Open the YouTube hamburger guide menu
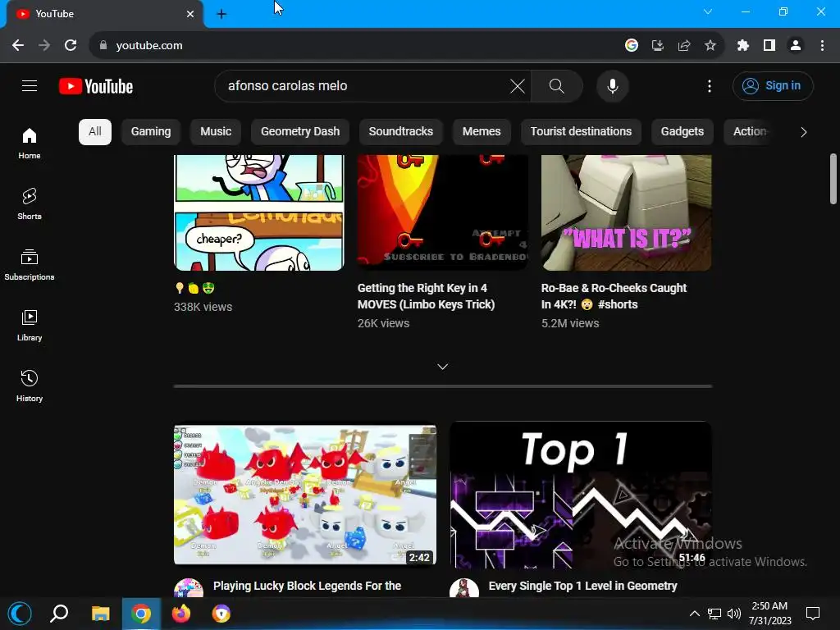Image resolution: width=840 pixels, height=630 pixels. (30, 85)
